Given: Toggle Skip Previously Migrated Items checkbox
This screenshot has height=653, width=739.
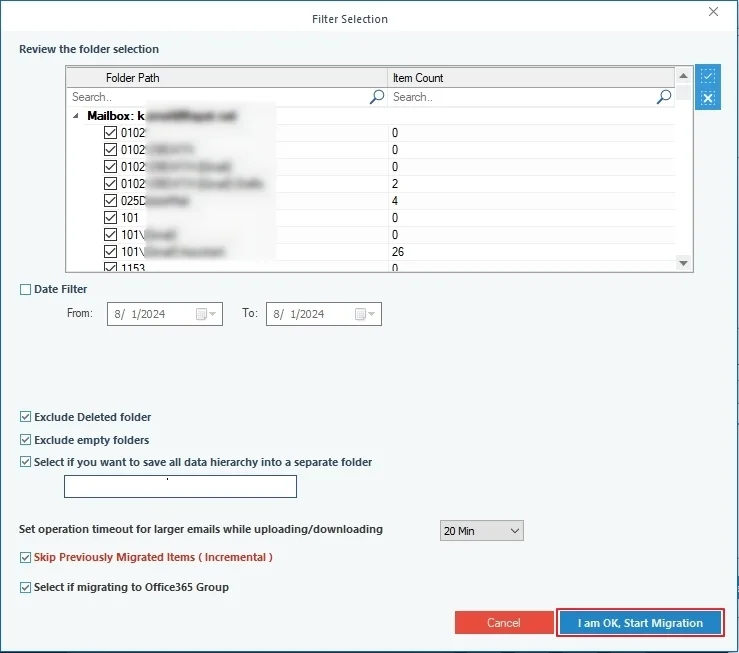Looking at the screenshot, I should 25,557.
